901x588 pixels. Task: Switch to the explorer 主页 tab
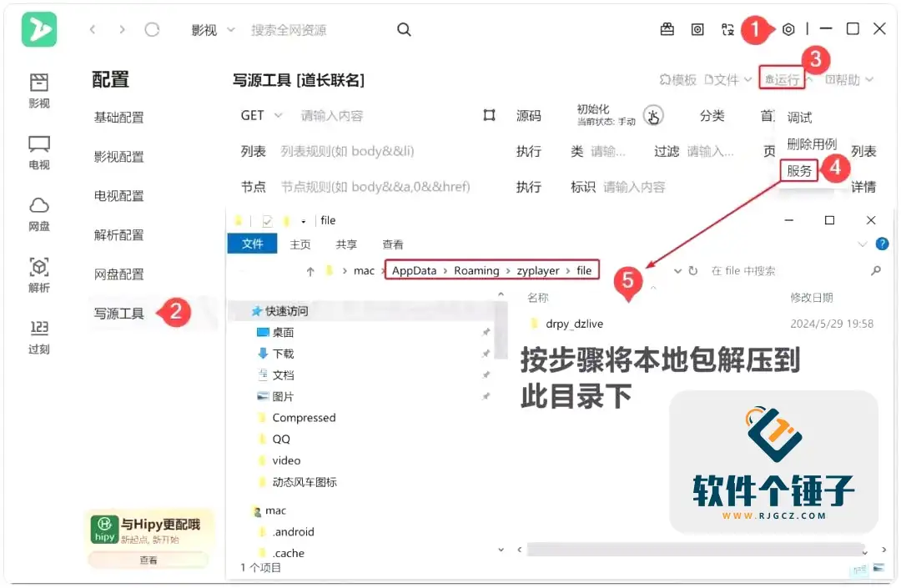pos(300,244)
